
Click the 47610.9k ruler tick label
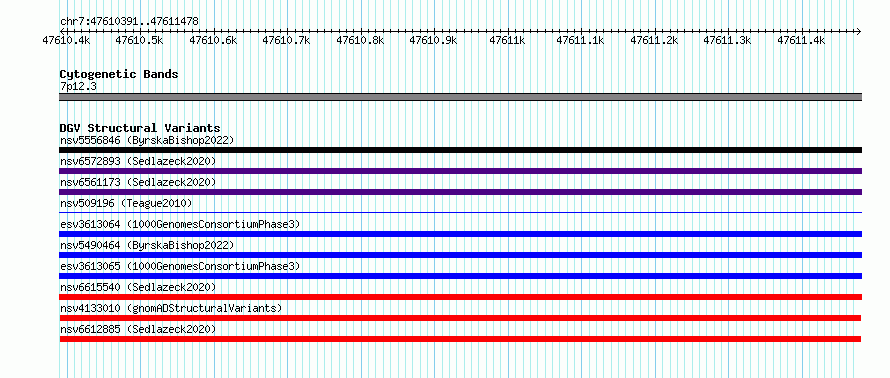point(434,40)
